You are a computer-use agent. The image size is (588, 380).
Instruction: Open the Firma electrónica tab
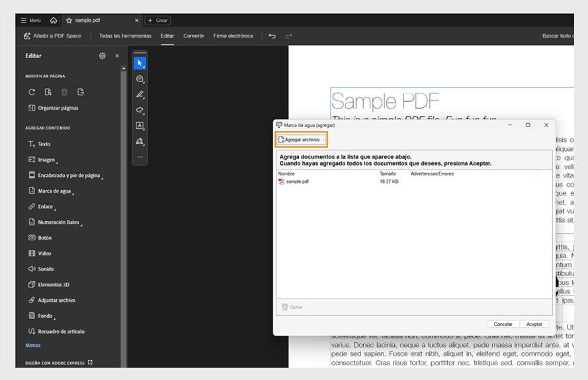coord(233,36)
